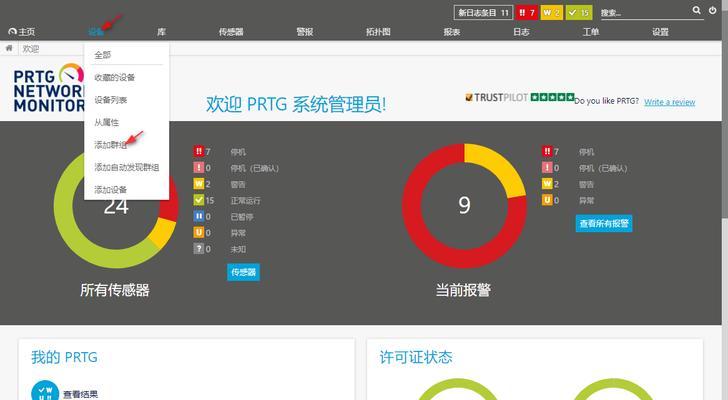The width and height of the screenshot is (728, 400).
Task: Open the 工单 tickets menu
Action: 591,32
